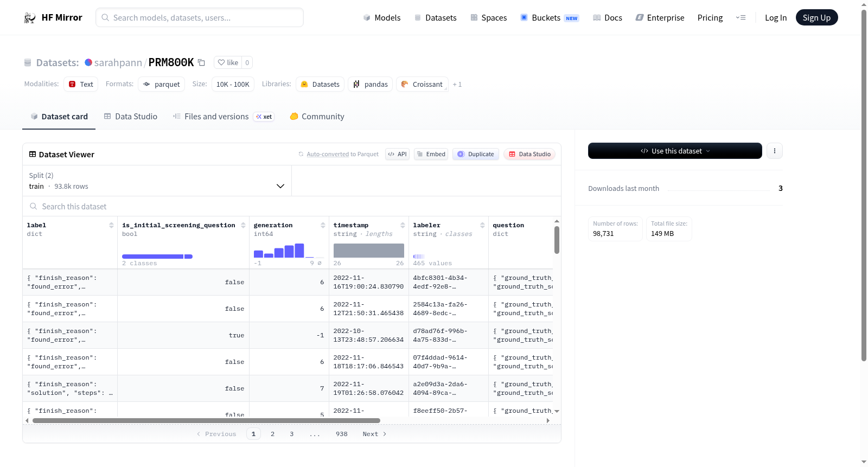Screen dimensions: 868x467
Task: Open the Datasets menu
Action: (x=436, y=17)
